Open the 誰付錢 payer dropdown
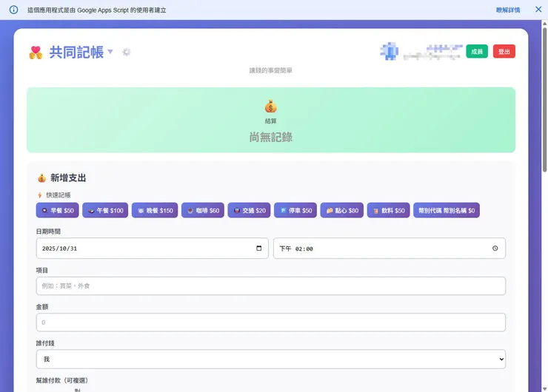This screenshot has height=392, width=548. 270,359
